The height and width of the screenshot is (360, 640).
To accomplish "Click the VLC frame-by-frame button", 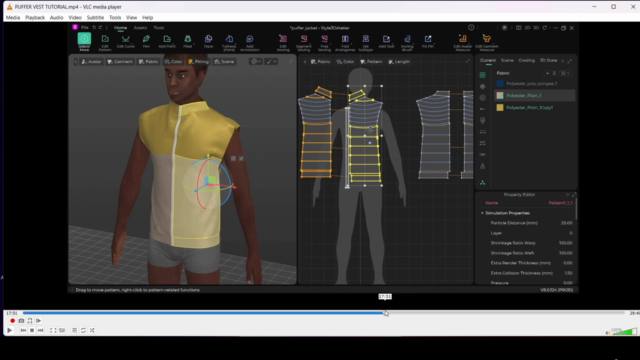I will click(38, 321).
